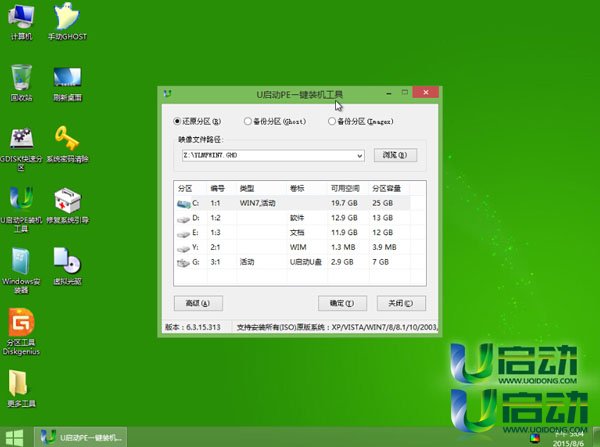
Task: Click the 确定(Y) confirm button
Action: click(x=342, y=303)
